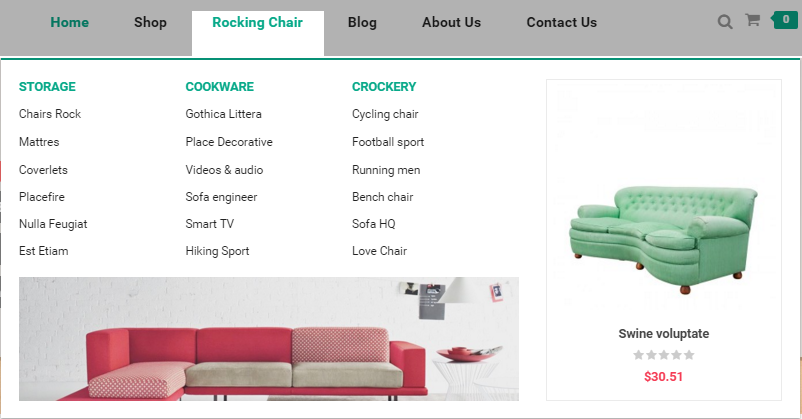
Task: Open the About Us page
Action: click(x=451, y=22)
